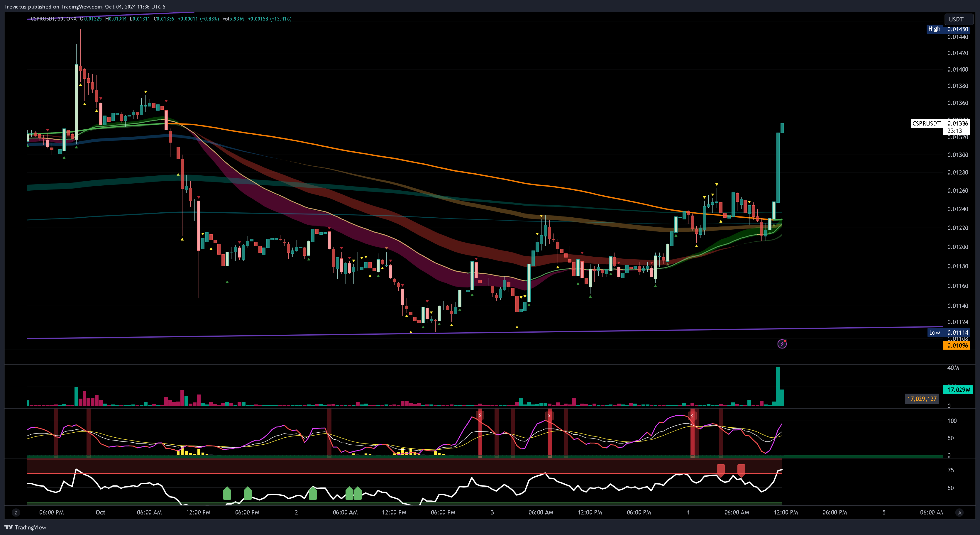Click the 40M volume axis tick

pos(953,368)
